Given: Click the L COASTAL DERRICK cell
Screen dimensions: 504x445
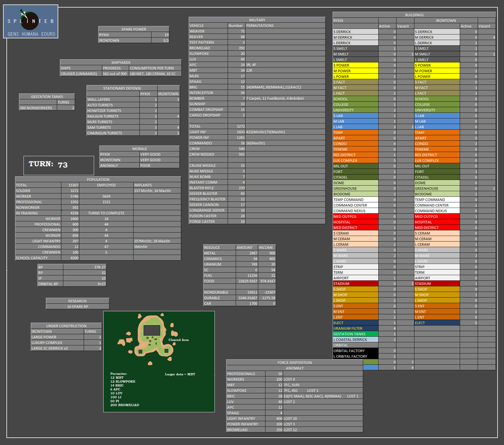Looking at the screenshot, I should (355, 340).
